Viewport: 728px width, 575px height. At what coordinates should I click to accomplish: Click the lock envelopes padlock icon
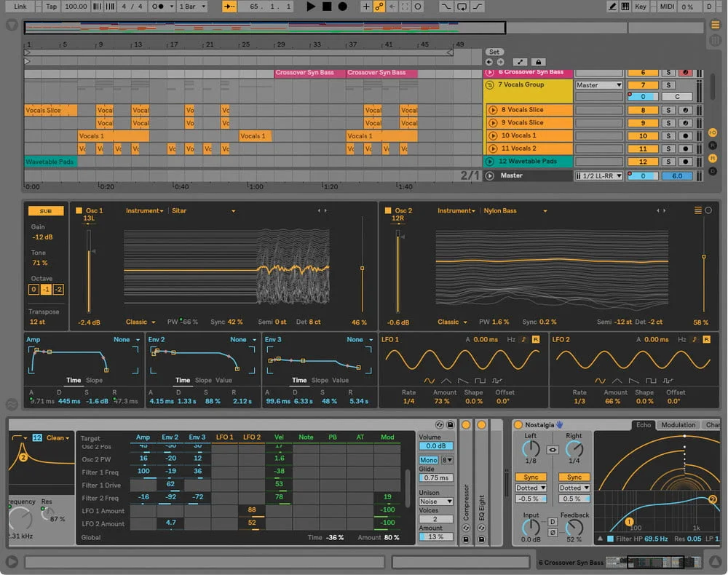click(538, 62)
